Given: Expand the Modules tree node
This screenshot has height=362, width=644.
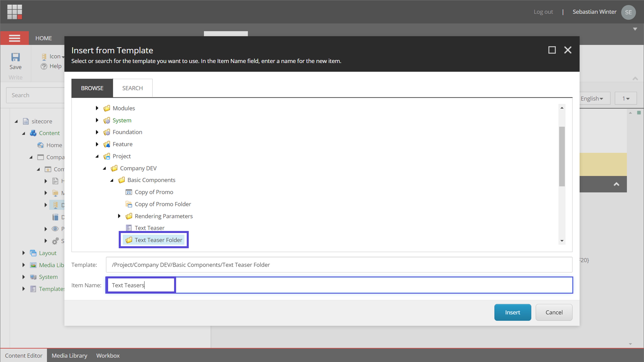Looking at the screenshot, I should click(97, 108).
